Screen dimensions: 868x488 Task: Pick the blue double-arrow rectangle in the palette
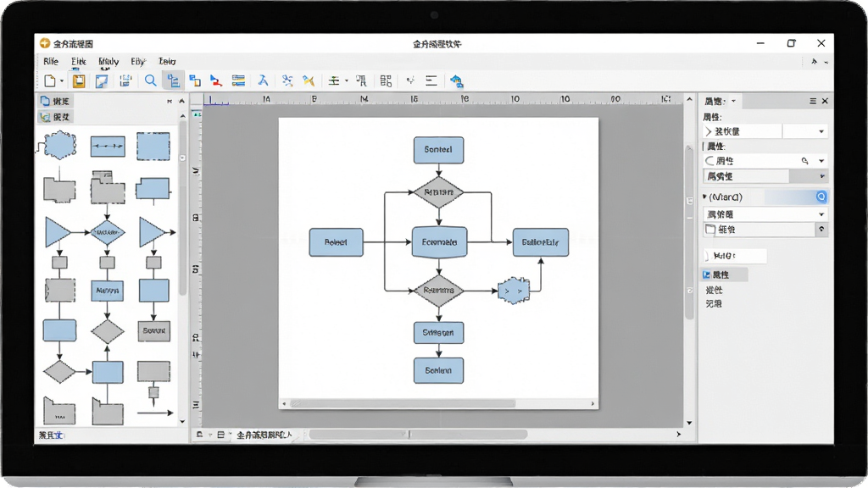[x=108, y=147]
